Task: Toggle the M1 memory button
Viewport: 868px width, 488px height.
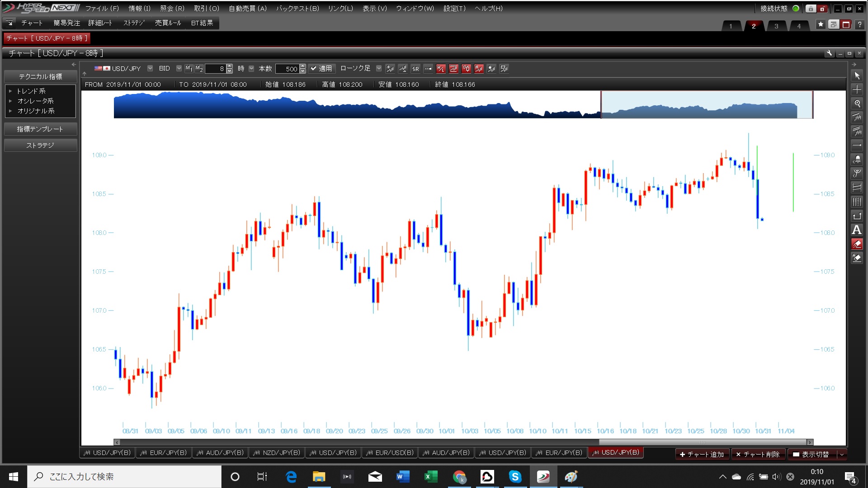Action: tap(189, 69)
